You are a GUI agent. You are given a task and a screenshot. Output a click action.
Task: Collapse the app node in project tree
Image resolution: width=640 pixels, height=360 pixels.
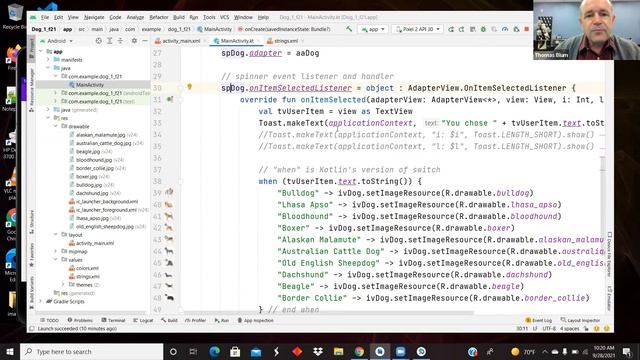coord(41,51)
